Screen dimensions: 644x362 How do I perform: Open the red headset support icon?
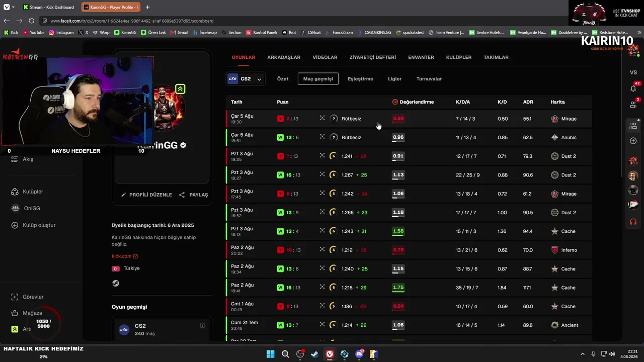point(633,222)
